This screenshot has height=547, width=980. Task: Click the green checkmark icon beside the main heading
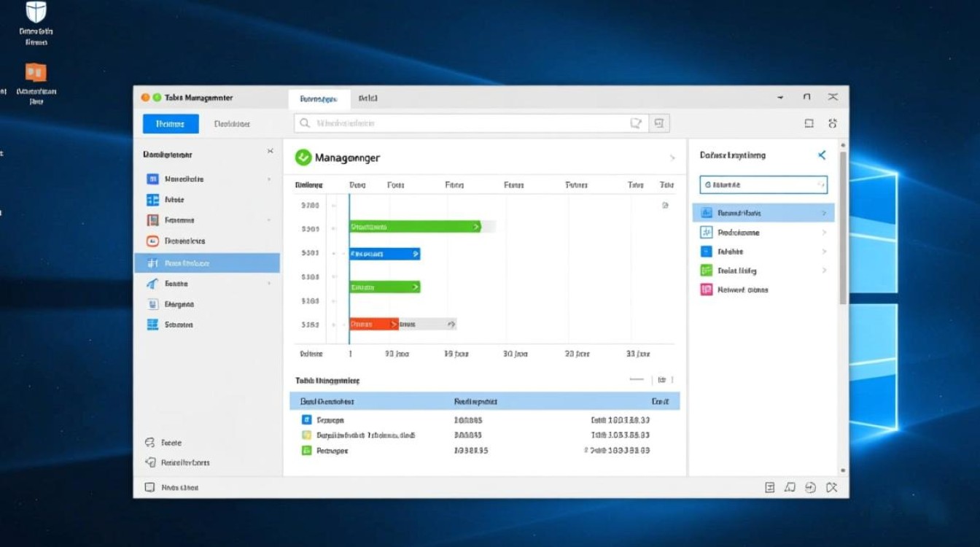tap(303, 157)
